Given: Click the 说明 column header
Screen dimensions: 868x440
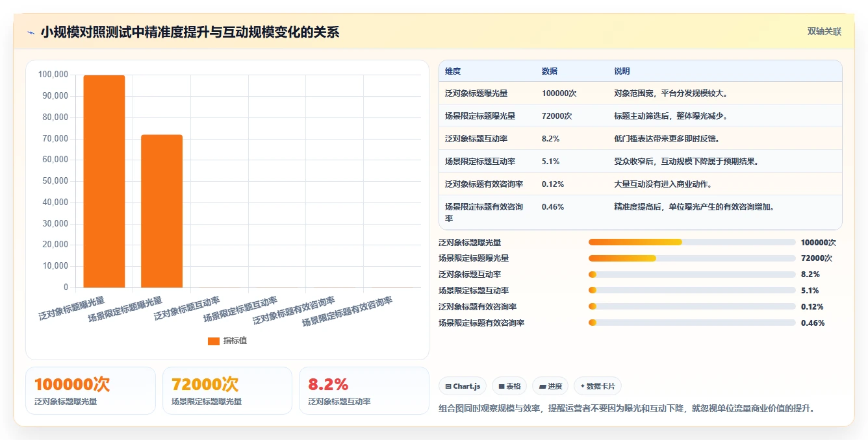Looking at the screenshot, I should 622,71.
